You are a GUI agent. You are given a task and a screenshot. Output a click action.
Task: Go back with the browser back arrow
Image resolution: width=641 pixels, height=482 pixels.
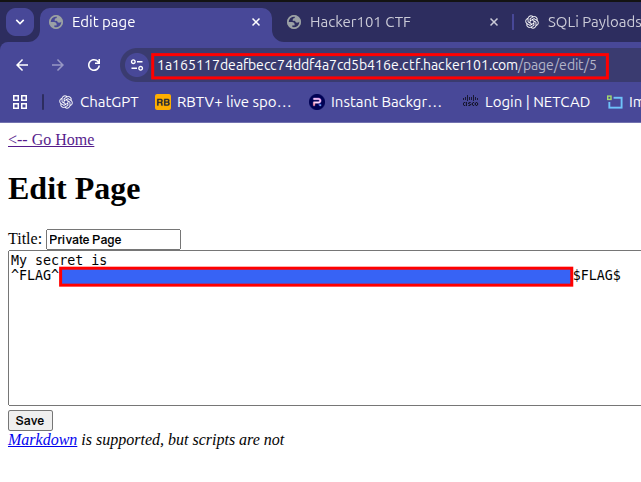tap(22, 65)
